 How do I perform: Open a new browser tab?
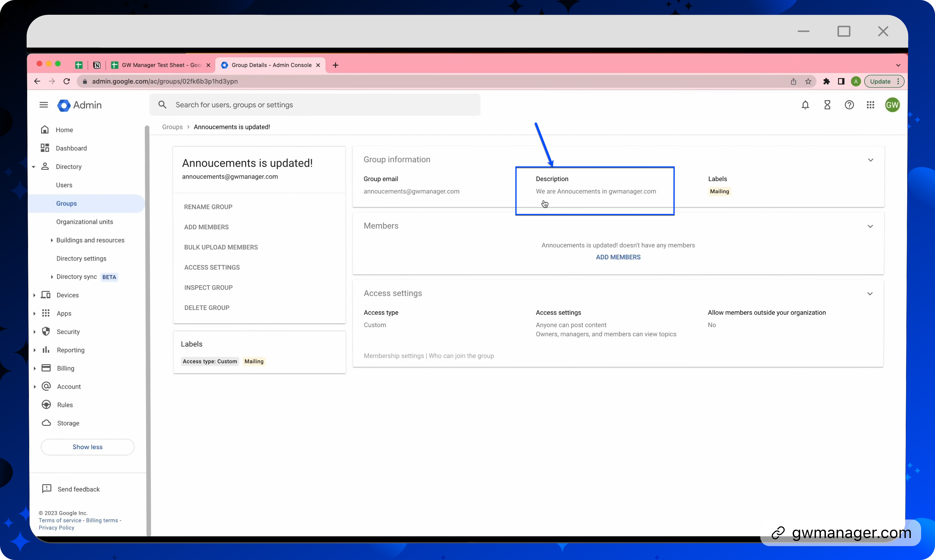336,65
